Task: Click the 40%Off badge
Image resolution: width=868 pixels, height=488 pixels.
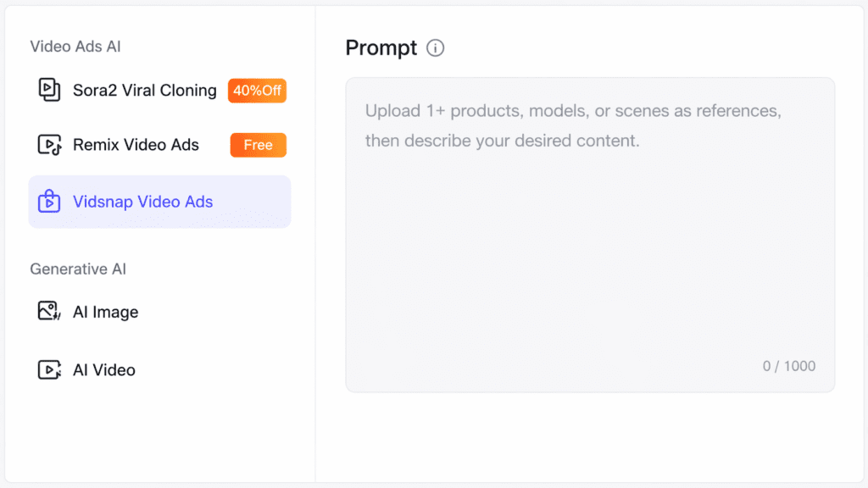Action: (x=257, y=91)
